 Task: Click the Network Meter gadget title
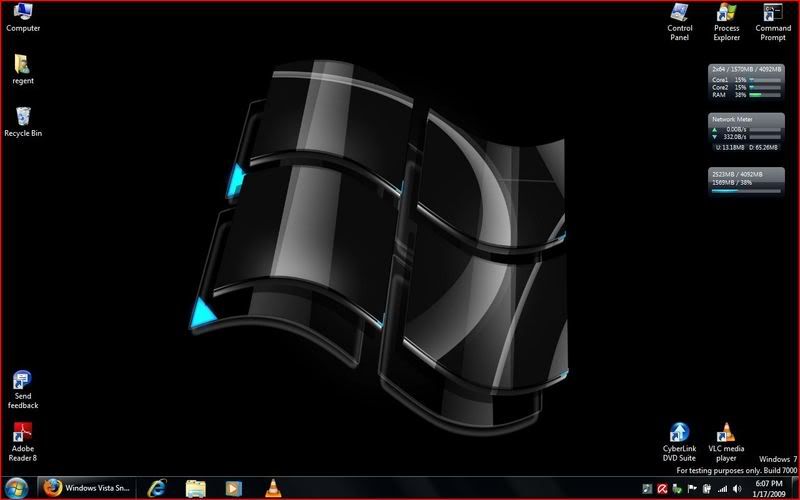click(732, 119)
